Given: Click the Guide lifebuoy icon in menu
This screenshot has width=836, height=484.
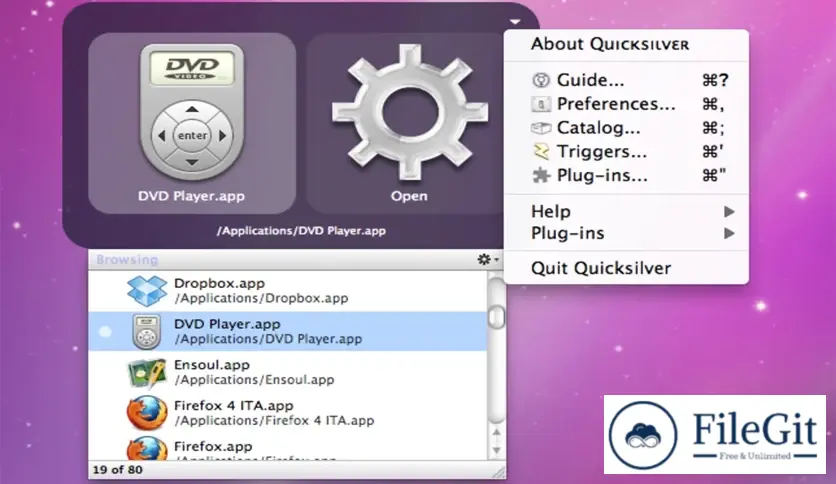Looking at the screenshot, I should pos(541,80).
